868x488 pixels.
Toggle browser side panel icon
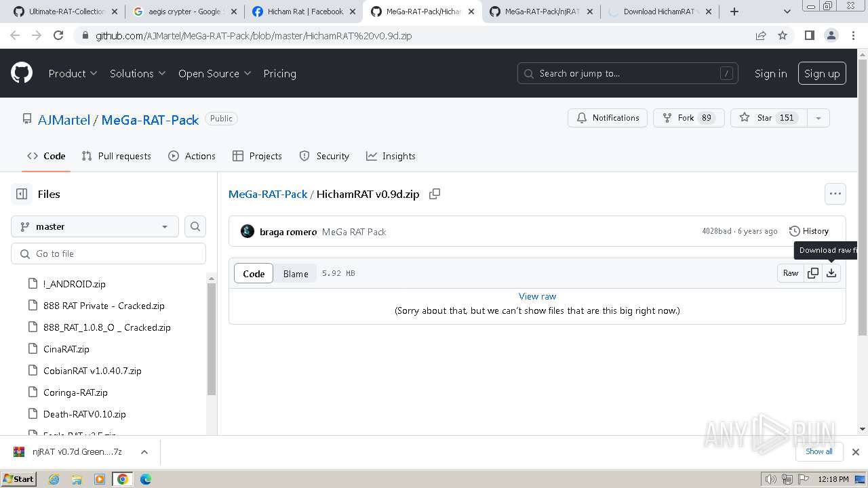click(809, 35)
